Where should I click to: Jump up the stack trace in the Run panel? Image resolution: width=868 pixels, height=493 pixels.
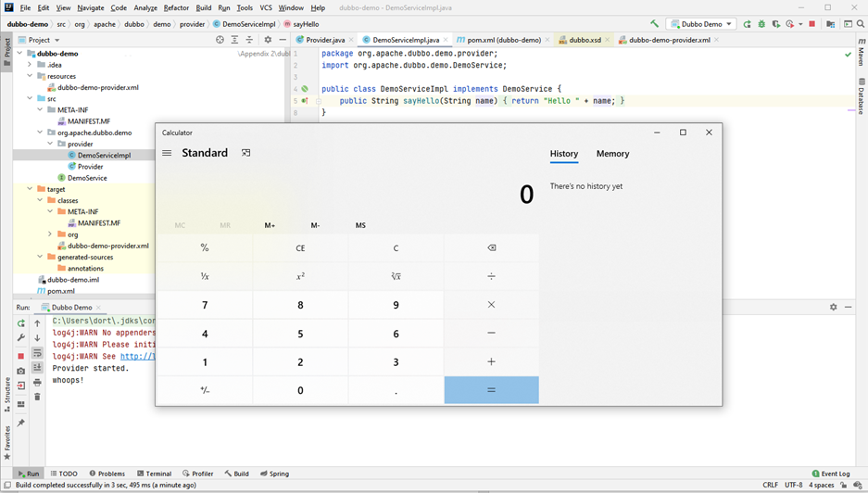click(37, 323)
